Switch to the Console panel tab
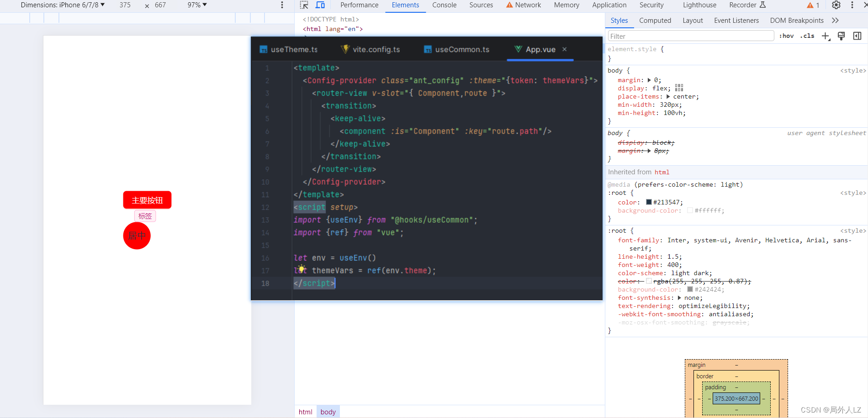The width and height of the screenshot is (868, 418). (x=445, y=5)
